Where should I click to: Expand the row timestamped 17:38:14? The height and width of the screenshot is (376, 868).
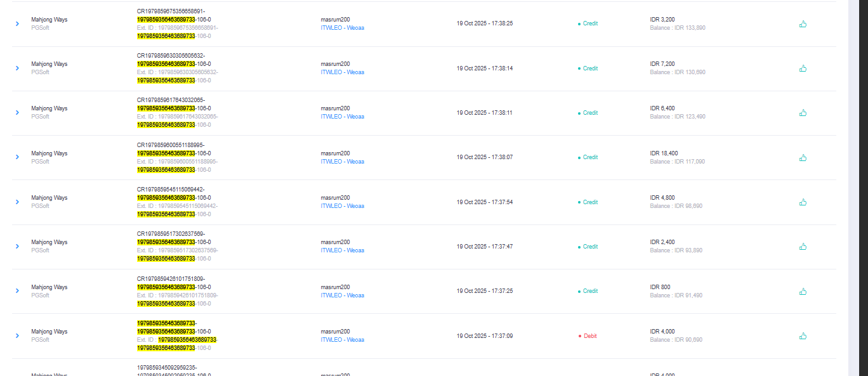pyautogui.click(x=17, y=68)
